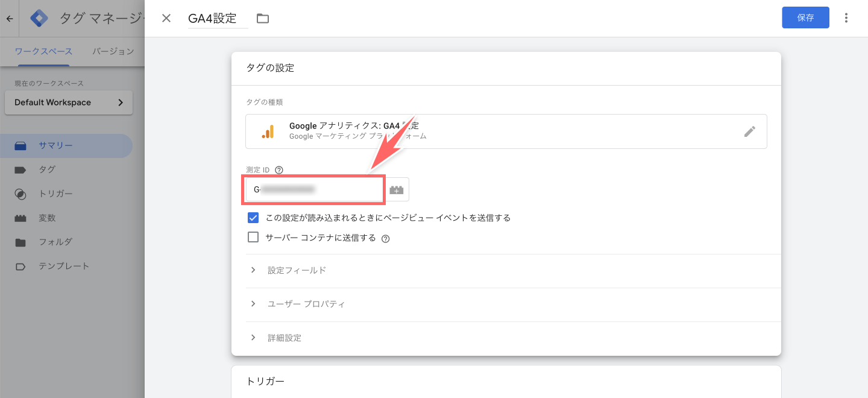
Task: Switch to the バージョン tab
Action: (x=112, y=51)
